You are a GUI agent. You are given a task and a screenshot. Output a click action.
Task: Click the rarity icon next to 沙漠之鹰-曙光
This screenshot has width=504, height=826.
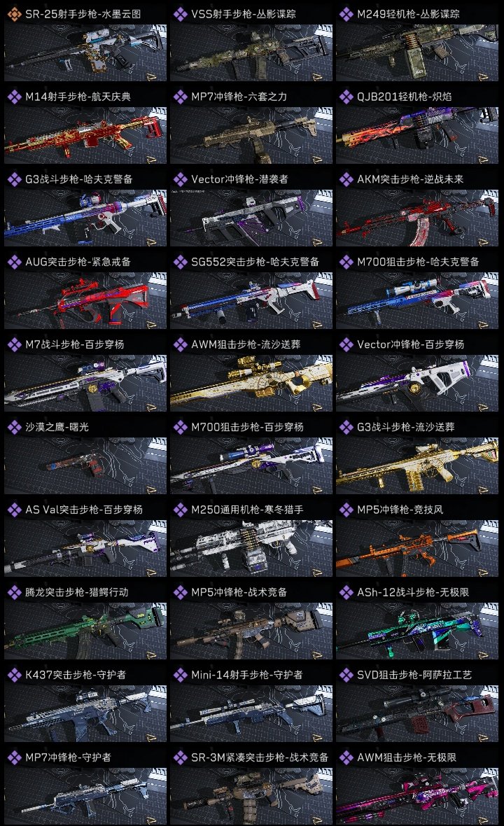[x=14, y=427]
